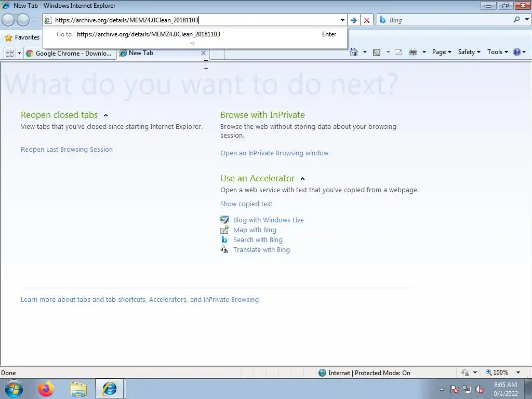The width and height of the screenshot is (532, 399).
Task: Select the Go to archive.org autocomplete suggestion
Action: (x=195, y=34)
